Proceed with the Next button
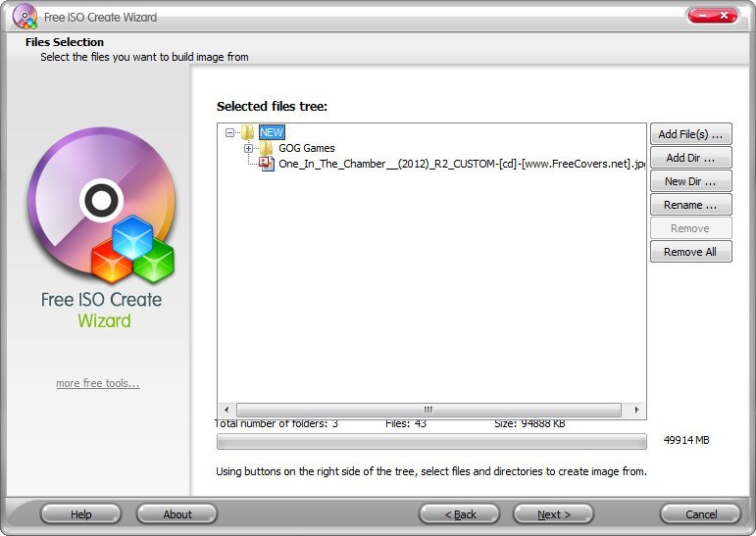The image size is (756, 536). pos(553,514)
